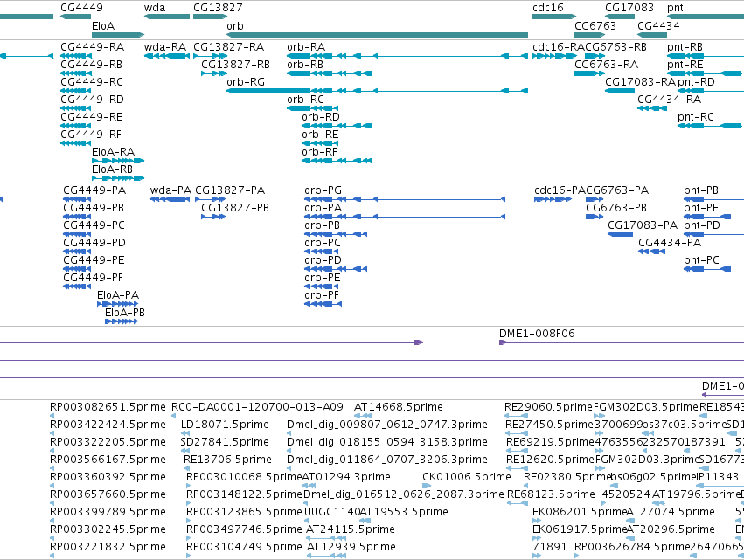Click protein orb-PF

coord(322,295)
